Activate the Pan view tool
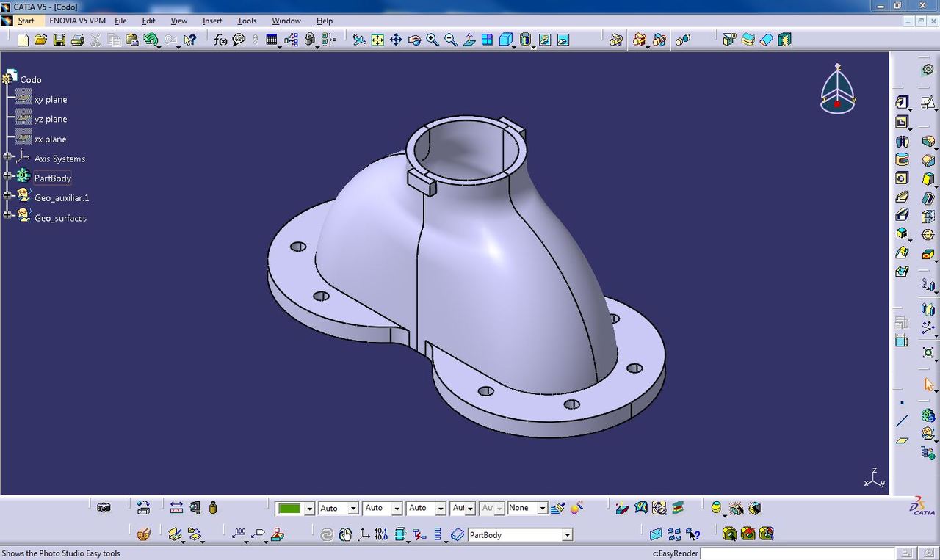The height and width of the screenshot is (560, 940). [x=396, y=40]
